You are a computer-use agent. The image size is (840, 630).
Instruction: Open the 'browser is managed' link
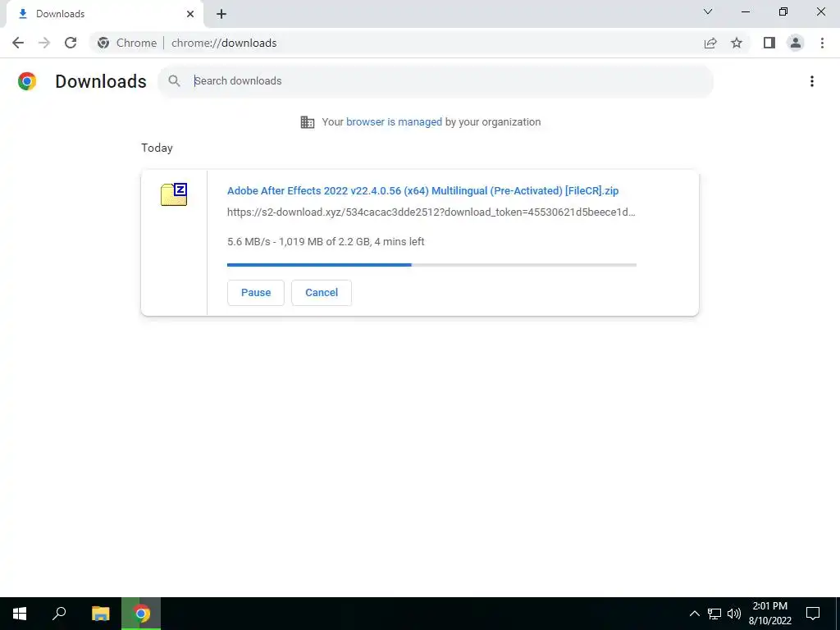[394, 122]
